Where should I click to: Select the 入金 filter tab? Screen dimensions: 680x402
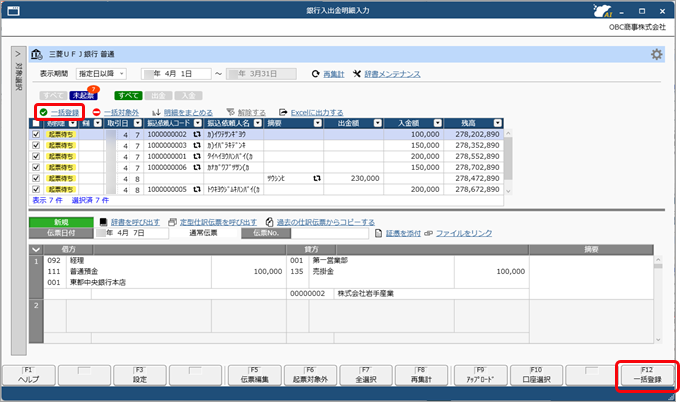[188, 95]
